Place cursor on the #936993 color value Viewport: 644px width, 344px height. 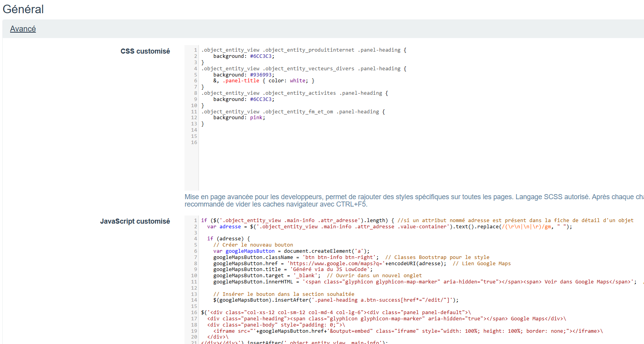point(262,75)
